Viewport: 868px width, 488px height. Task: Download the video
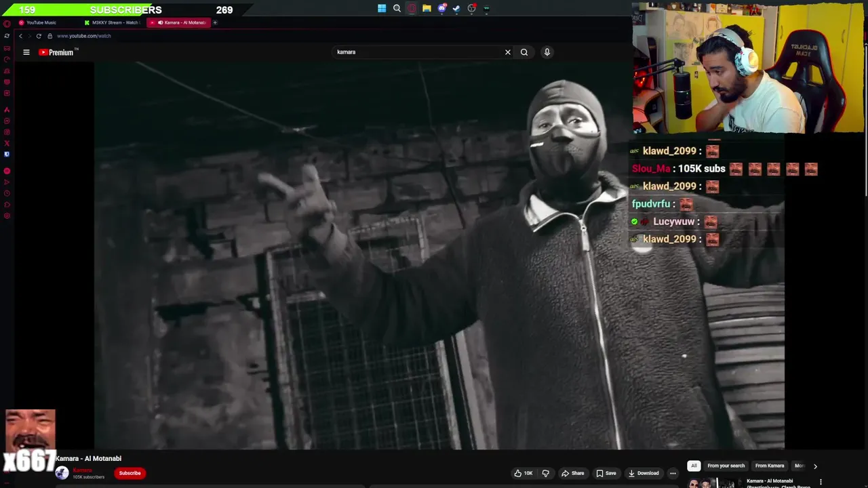[x=644, y=473]
